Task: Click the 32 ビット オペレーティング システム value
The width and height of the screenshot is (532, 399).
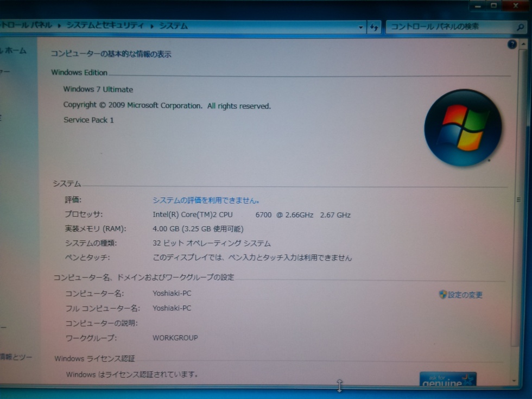Action: click(211, 243)
